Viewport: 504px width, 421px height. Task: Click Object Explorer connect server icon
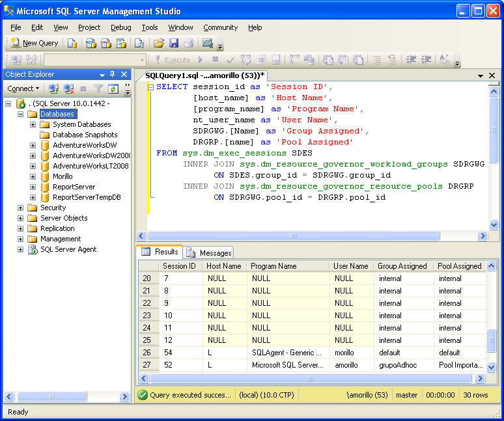(53, 88)
